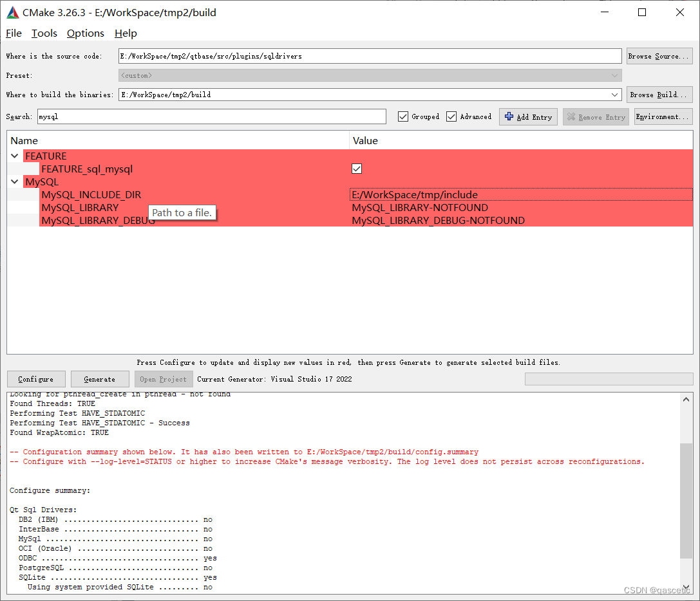Screen dimensions: 700x601
Task: Open the Tools menu
Action: [x=44, y=33]
